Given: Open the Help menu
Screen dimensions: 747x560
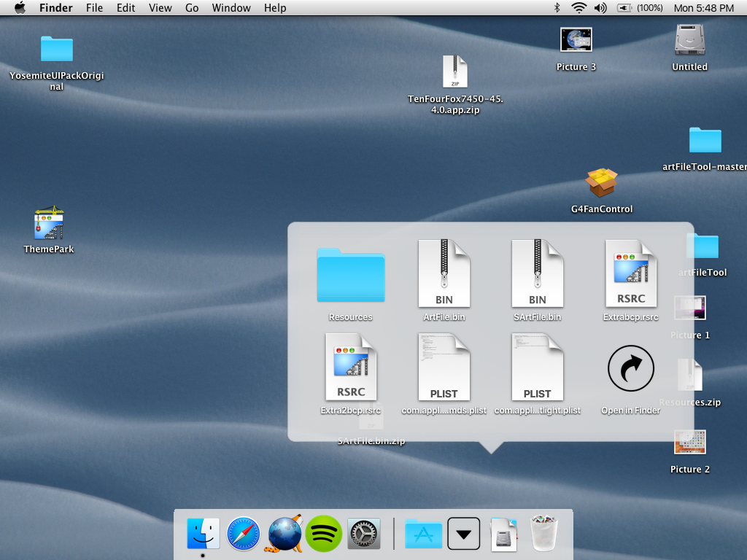Looking at the screenshot, I should [x=275, y=8].
